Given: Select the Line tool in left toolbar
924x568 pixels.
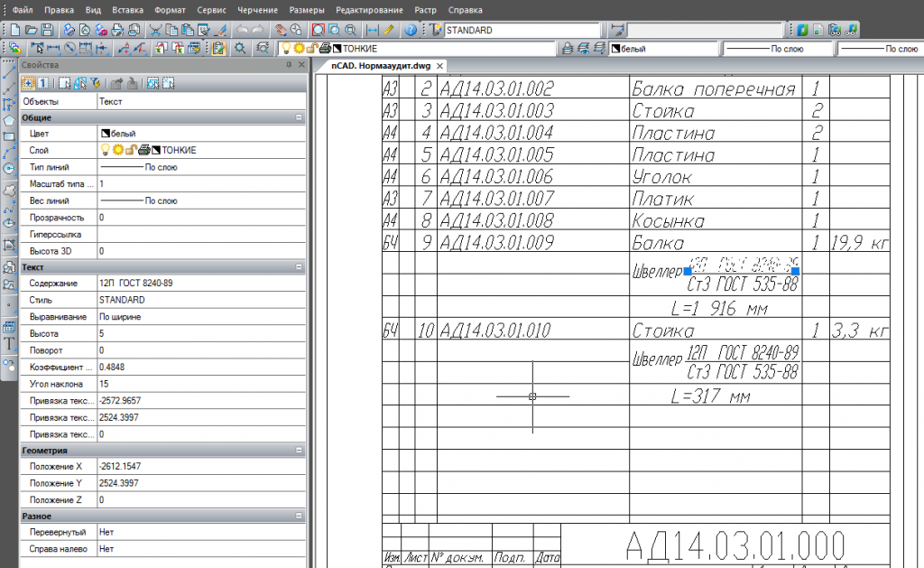Looking at the screenshot, I should [x=9, y=72].
